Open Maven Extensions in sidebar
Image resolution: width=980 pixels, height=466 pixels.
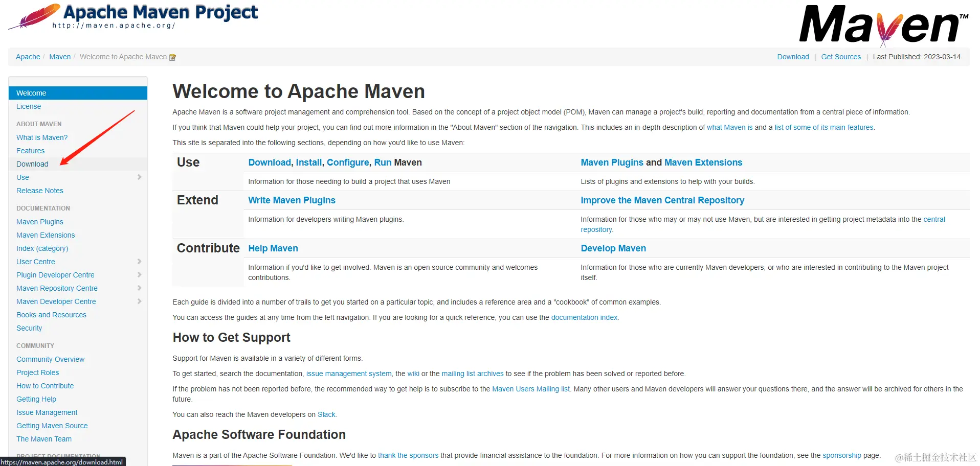tap(46, 235)
